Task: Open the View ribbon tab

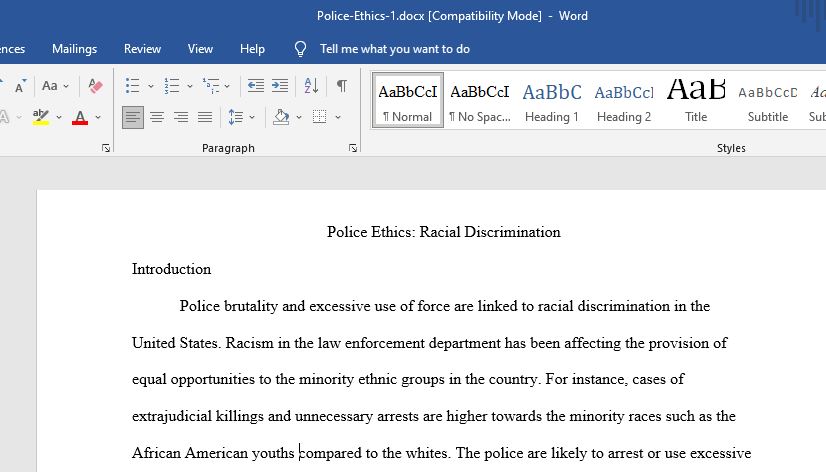Action: (200, 49)
